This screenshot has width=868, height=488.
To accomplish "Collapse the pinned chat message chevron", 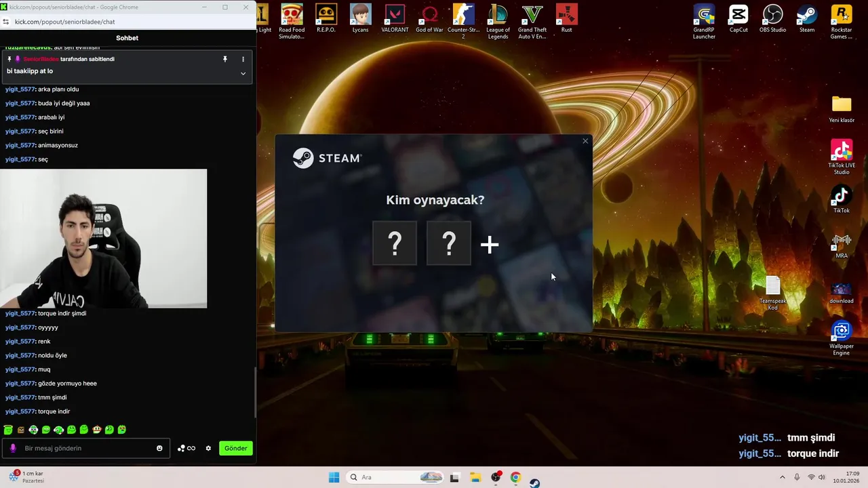I will [x=243, y=73].
